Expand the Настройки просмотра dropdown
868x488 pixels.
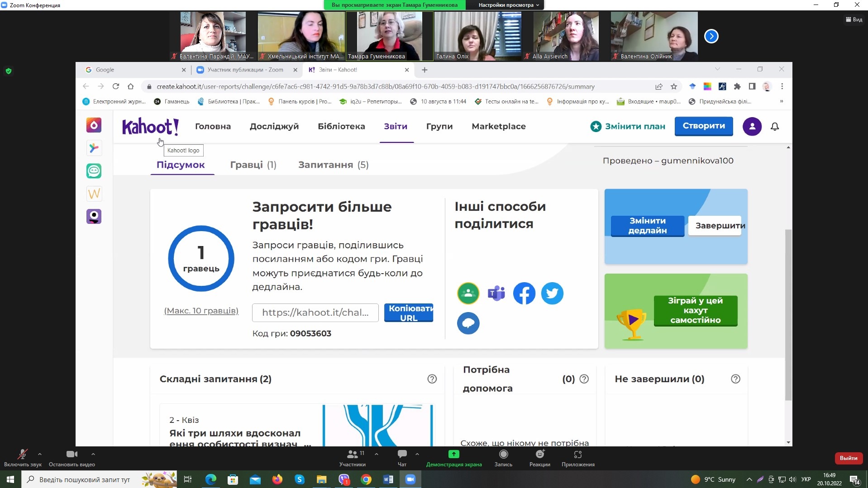pyautogui.click(x=509, y=5)
